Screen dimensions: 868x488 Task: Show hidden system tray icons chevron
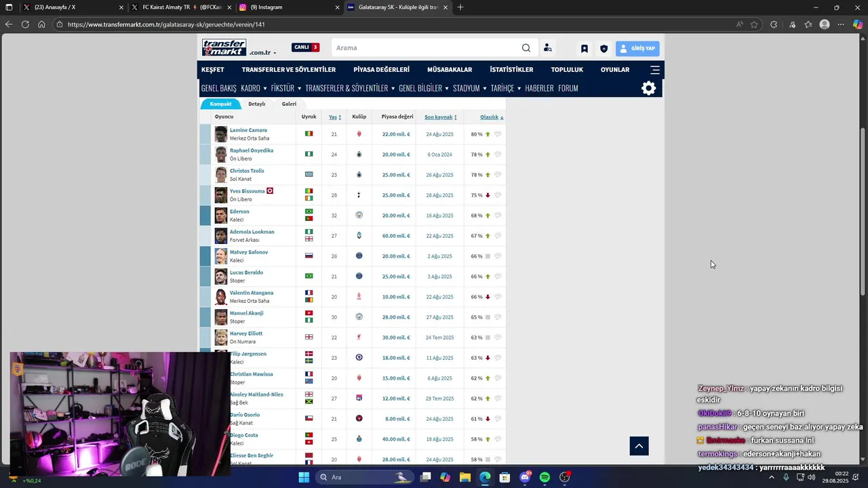(x=771, y=477)
